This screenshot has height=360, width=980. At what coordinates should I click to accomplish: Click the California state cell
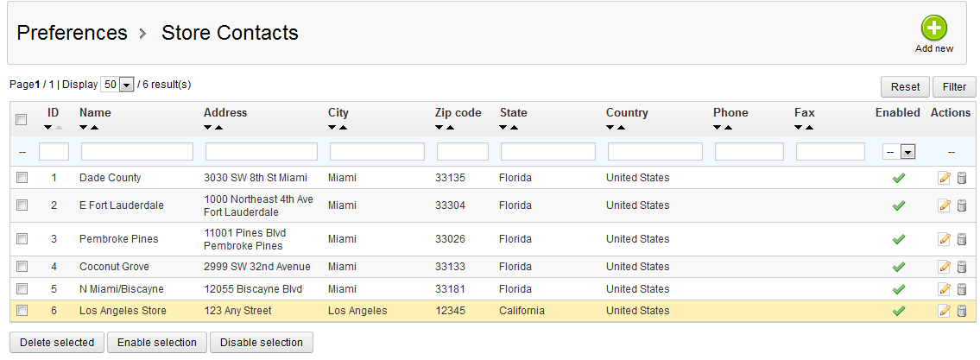tap(522, 311)
